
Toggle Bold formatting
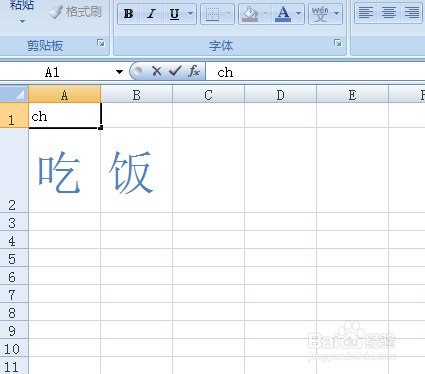pos(129,14)
